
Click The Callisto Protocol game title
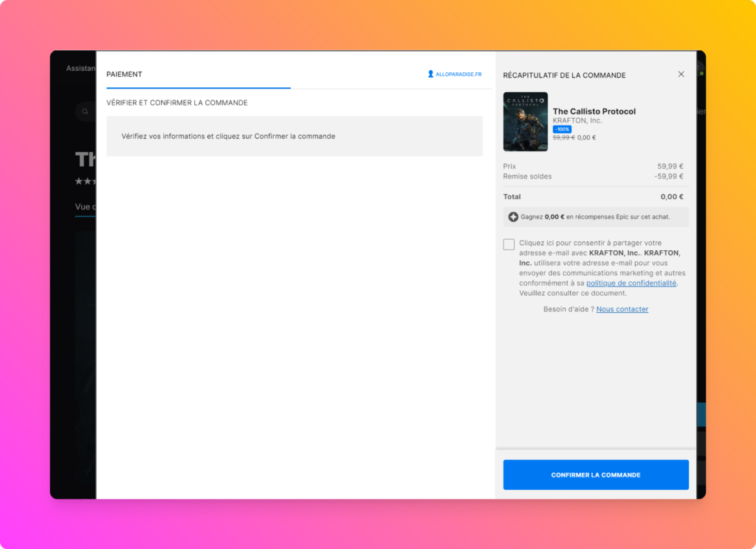594,111
